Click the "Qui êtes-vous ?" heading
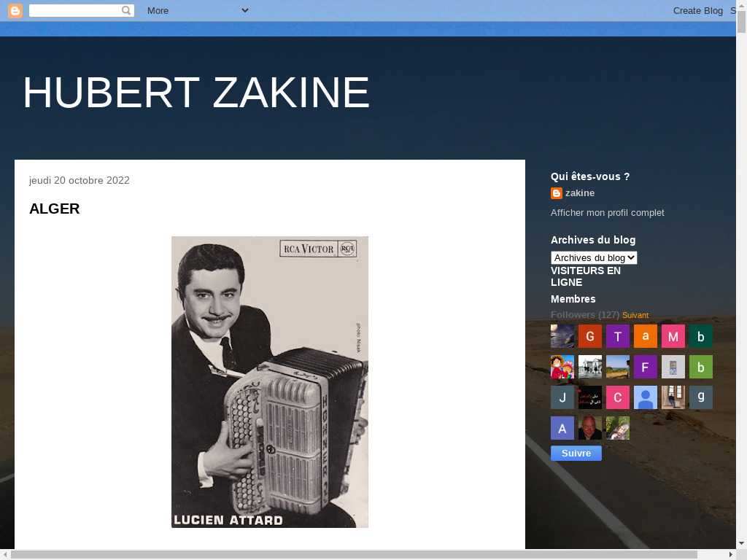The height and width of the screenshot is (560, 747). pyautogui.click(x=590, y=176)
